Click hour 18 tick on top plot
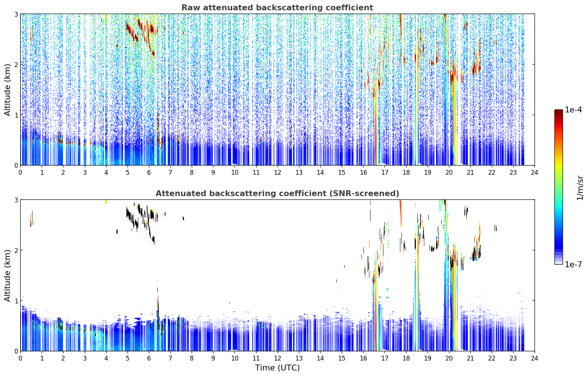This screenshot has width=588, height=376. click(406, 172)
